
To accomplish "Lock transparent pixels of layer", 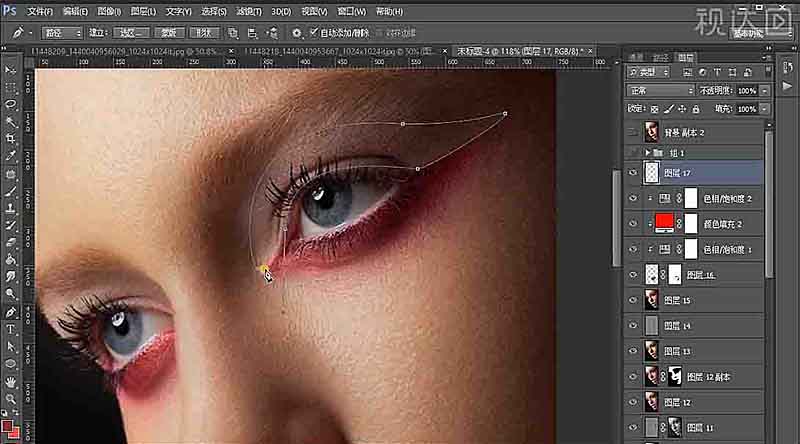I will (655, 109).
